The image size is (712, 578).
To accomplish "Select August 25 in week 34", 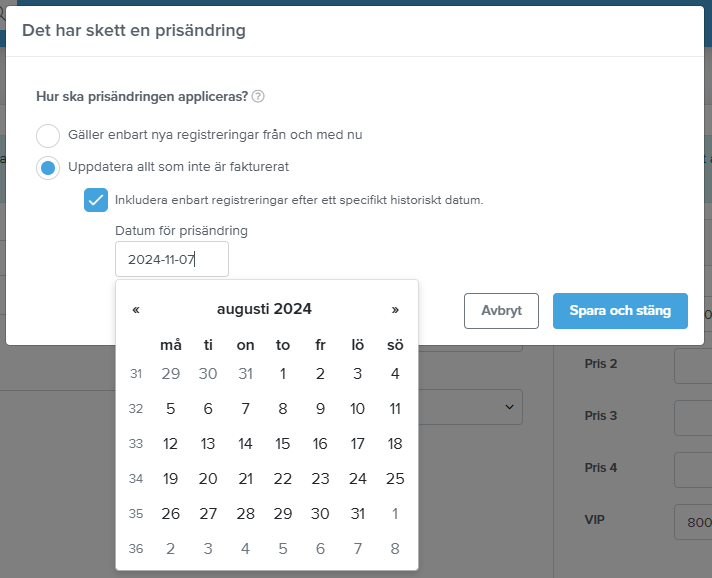I will [395, 479].
